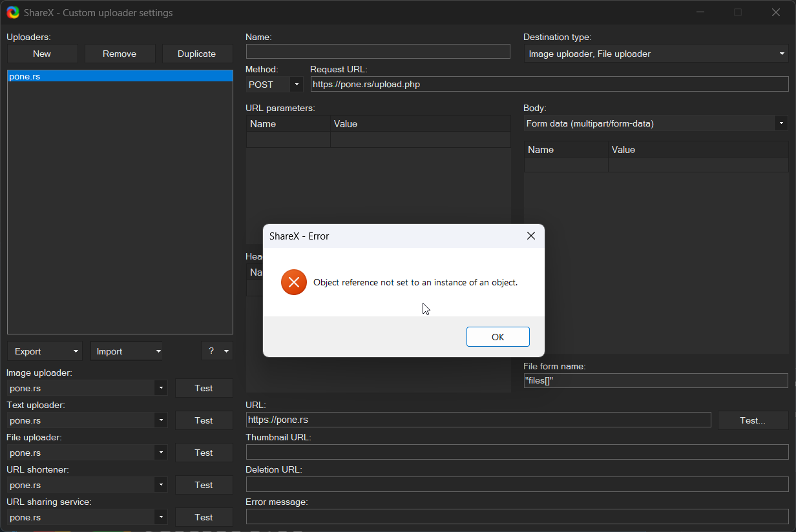Click the empty Name cell in URL parameters

288,139
